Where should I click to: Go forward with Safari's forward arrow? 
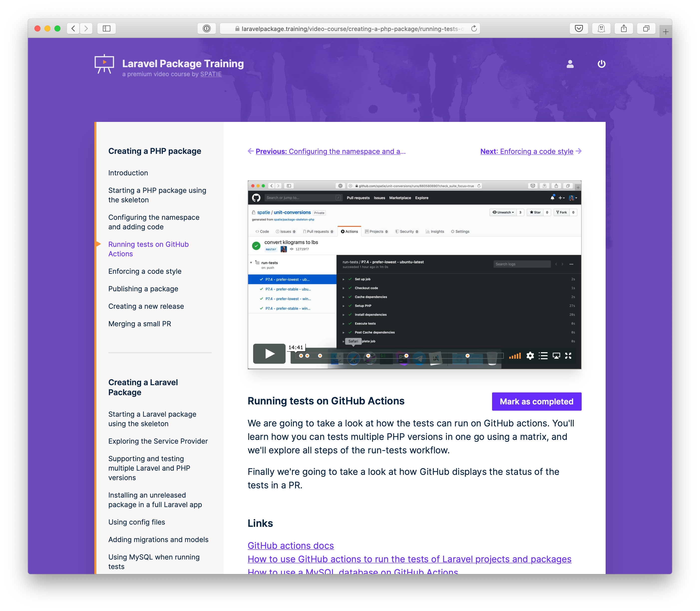pos(86,28)
